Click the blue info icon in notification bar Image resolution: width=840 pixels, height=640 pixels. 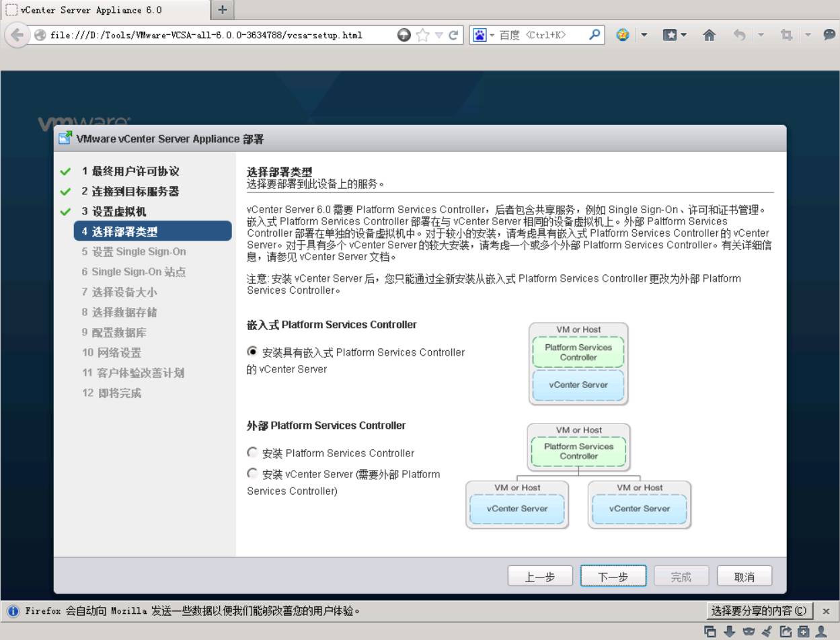(13, 611)
